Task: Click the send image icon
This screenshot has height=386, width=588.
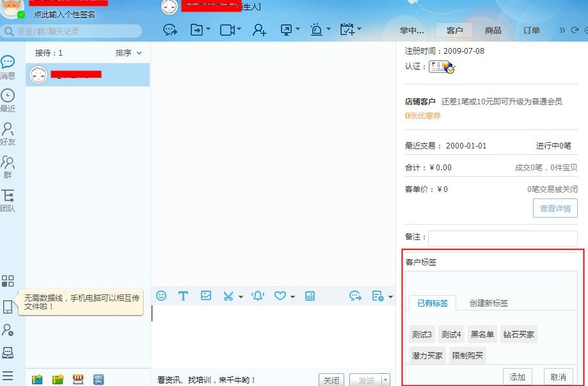Action: pos(205,296)
